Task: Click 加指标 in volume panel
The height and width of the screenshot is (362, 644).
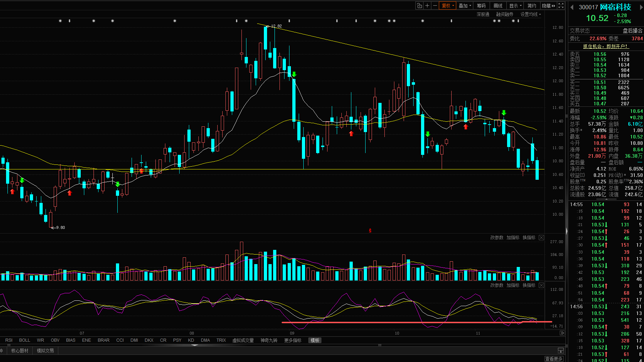Action: [x=513, y=238]
